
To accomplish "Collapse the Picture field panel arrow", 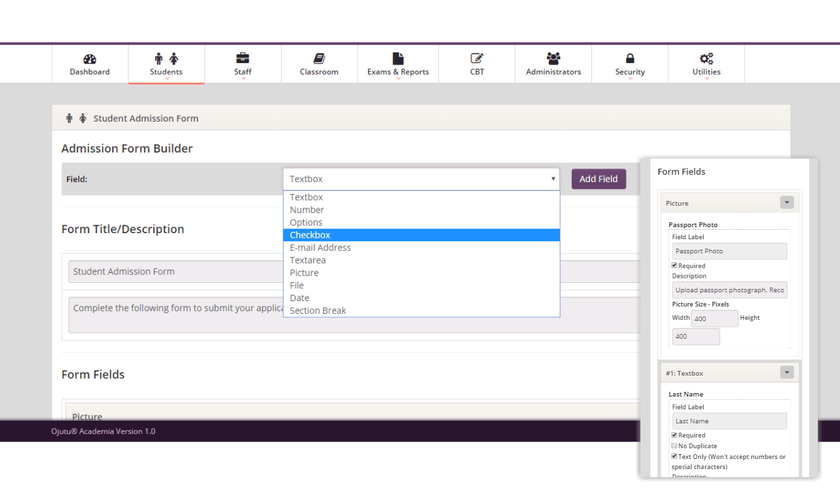I will tap(787, 202).
